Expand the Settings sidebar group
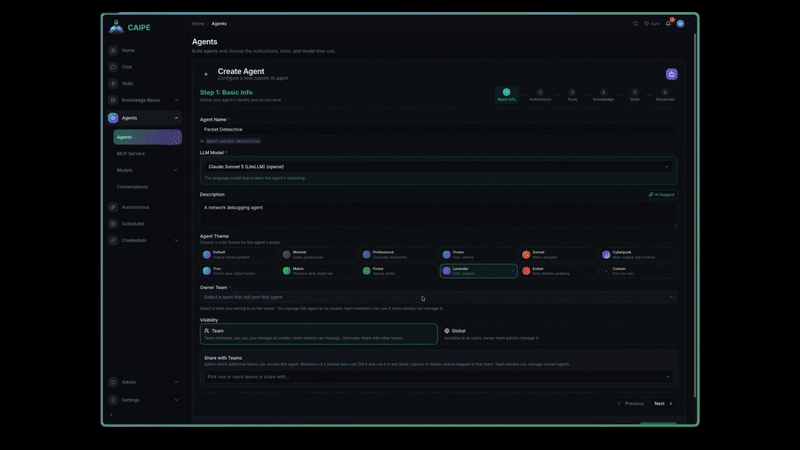This screenshot has width=800, height=450. (x=176, y=400)
